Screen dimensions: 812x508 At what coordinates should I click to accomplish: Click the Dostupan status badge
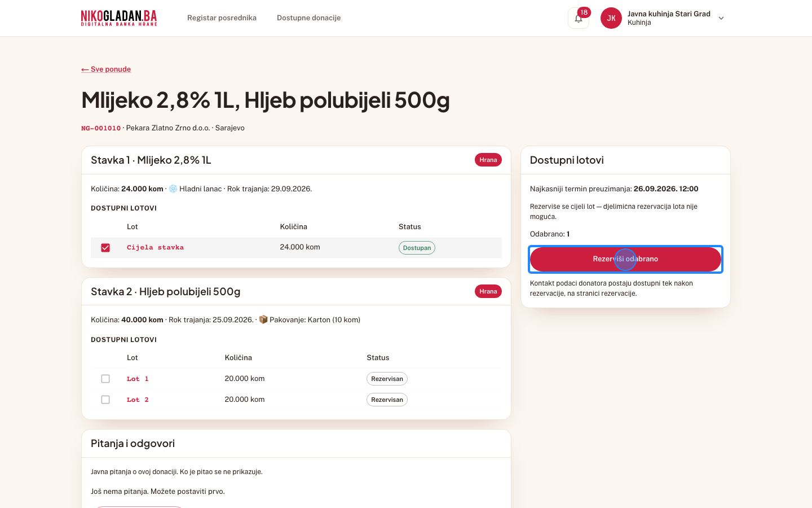click(x=417, y=248)
